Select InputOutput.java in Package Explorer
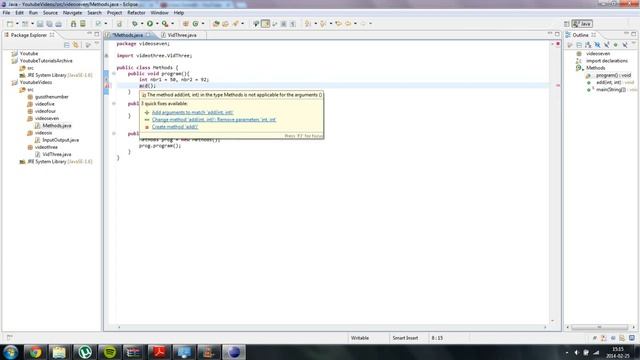The image size is (640, 360). 60,140
